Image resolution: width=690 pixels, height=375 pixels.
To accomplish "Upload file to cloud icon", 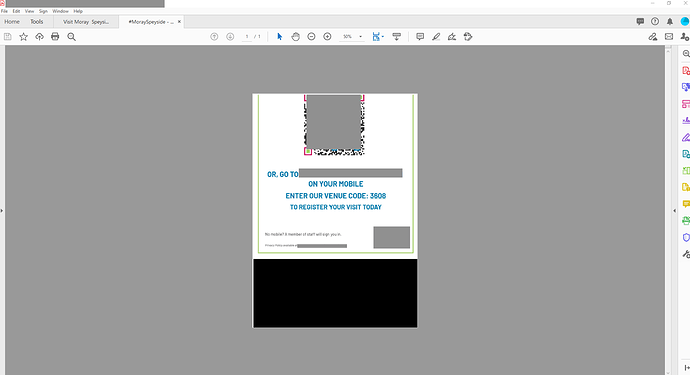I will point(39,37).
